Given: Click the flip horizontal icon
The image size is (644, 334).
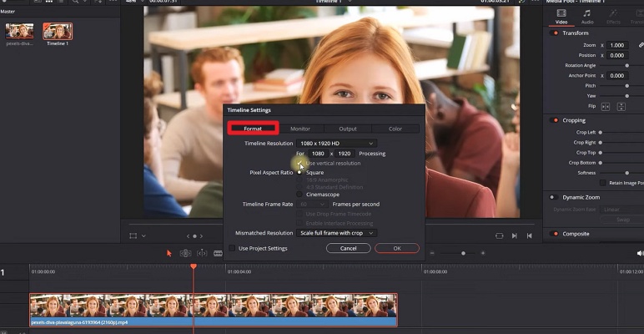Looking at the screenshot, I should tap(606, 107).
